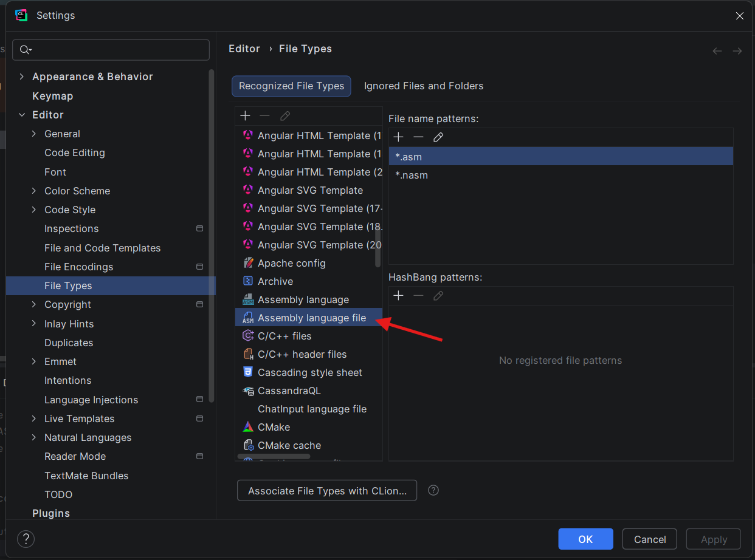Open Language Injections settings
This screenshot has height=560, width=755.
[91, 400]
